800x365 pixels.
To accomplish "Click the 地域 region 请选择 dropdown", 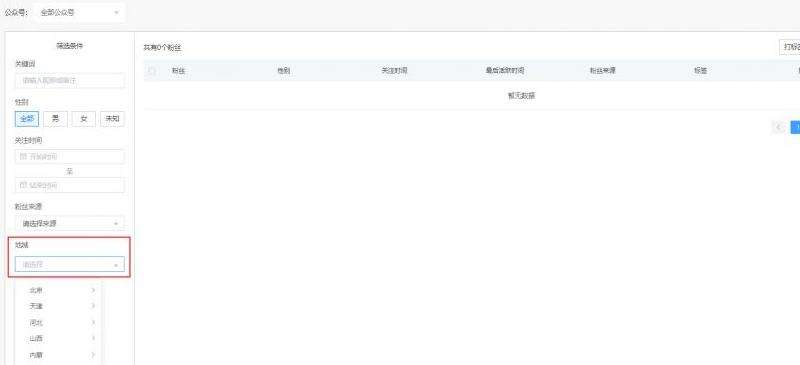I will pos(70,264).
